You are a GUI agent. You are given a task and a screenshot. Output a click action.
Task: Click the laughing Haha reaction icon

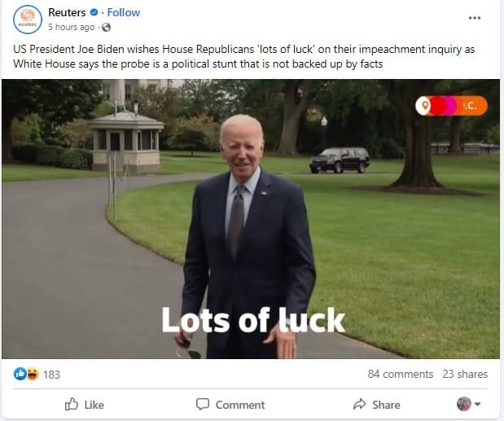pyautogui.click(x=33, y=374)
